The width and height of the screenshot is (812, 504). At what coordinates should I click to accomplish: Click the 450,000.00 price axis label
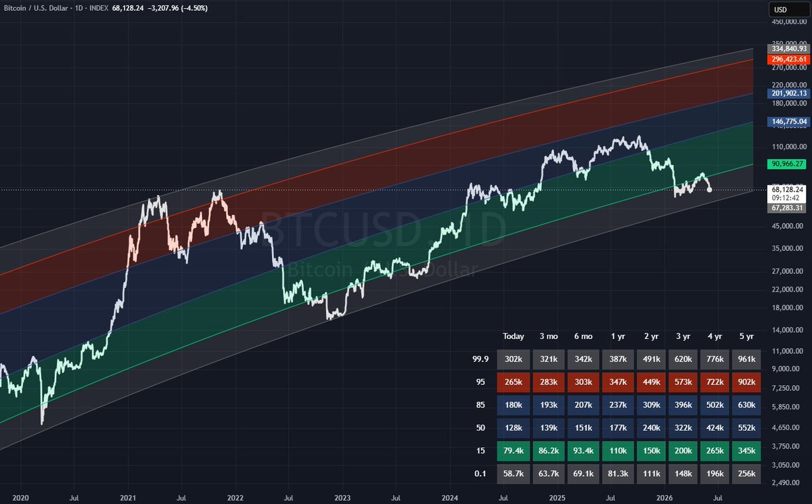point(789,22)
